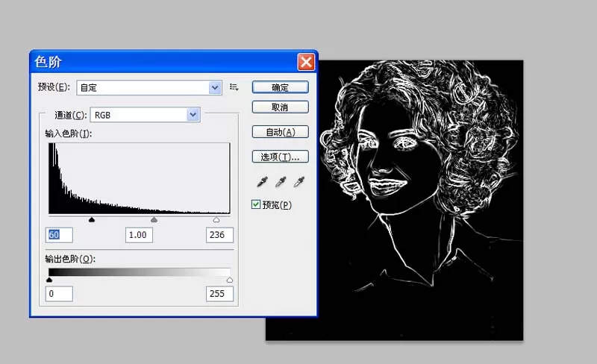Click the input midtone gray slider handle

click(154, 220)
